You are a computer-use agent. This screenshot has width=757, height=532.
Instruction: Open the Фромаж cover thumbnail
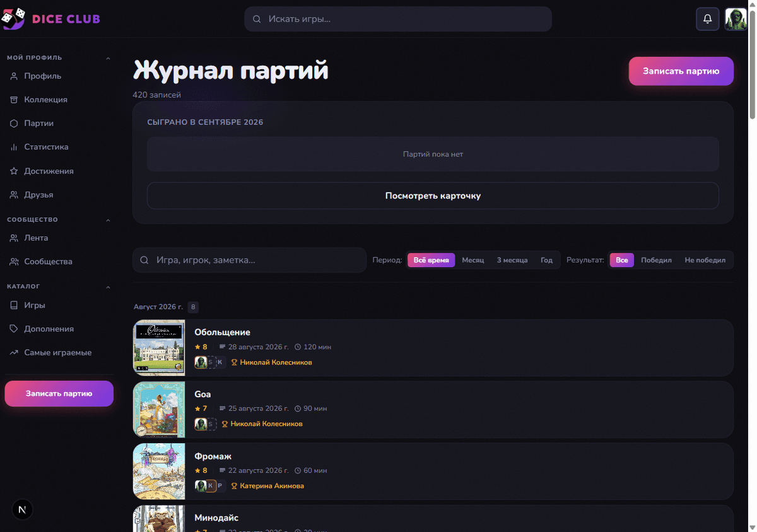159,471
